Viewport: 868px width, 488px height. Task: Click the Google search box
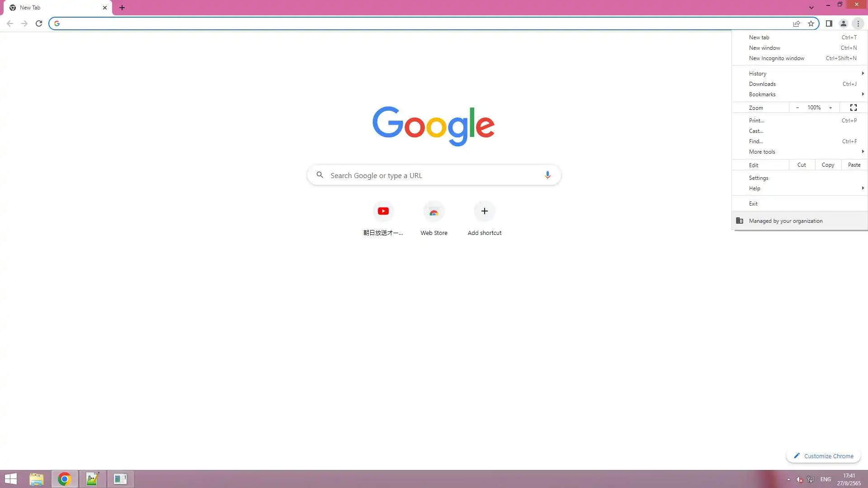click(434, 175)
